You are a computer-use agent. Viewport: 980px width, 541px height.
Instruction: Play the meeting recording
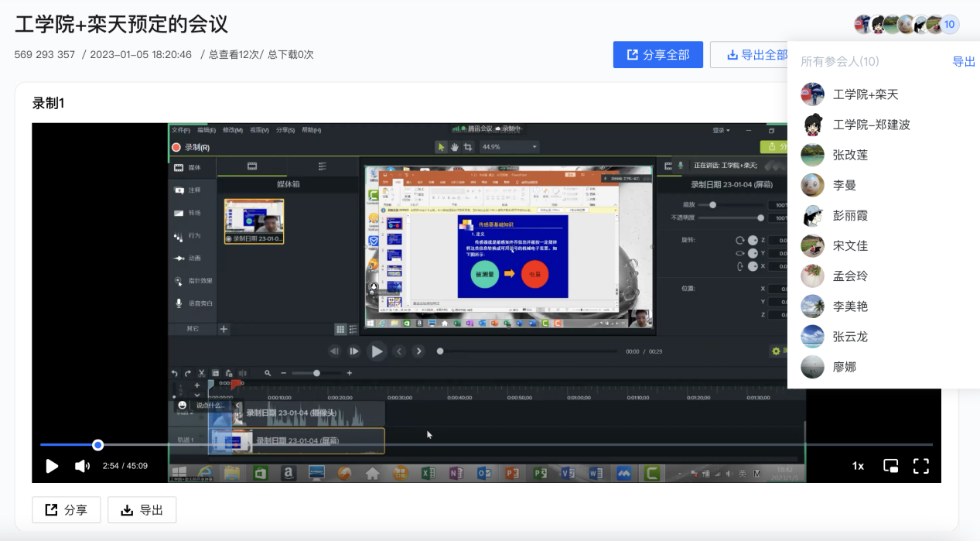pos(52,466)
